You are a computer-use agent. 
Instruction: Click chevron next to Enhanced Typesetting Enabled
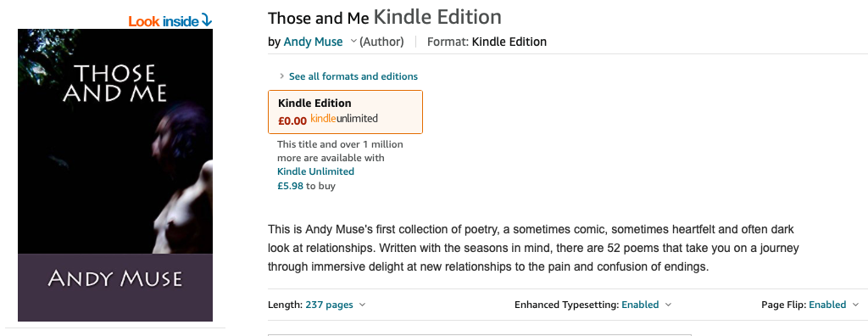(668, 305)
